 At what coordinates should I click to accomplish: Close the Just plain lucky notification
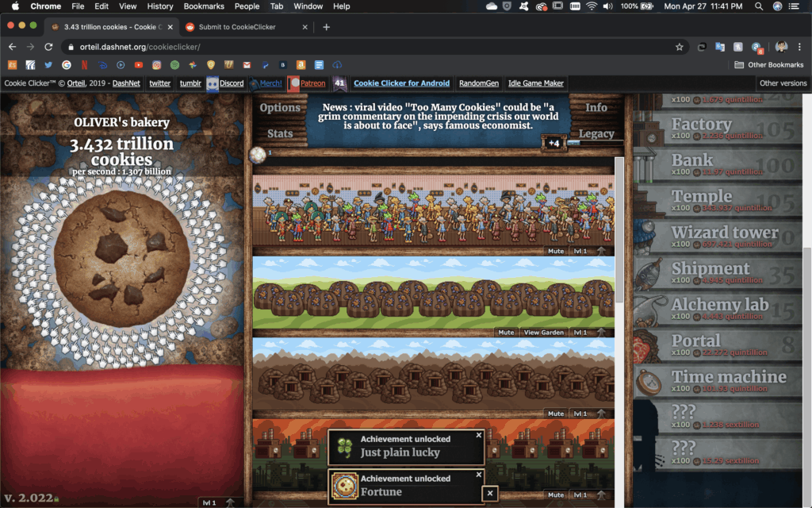[x=478, y=436]
